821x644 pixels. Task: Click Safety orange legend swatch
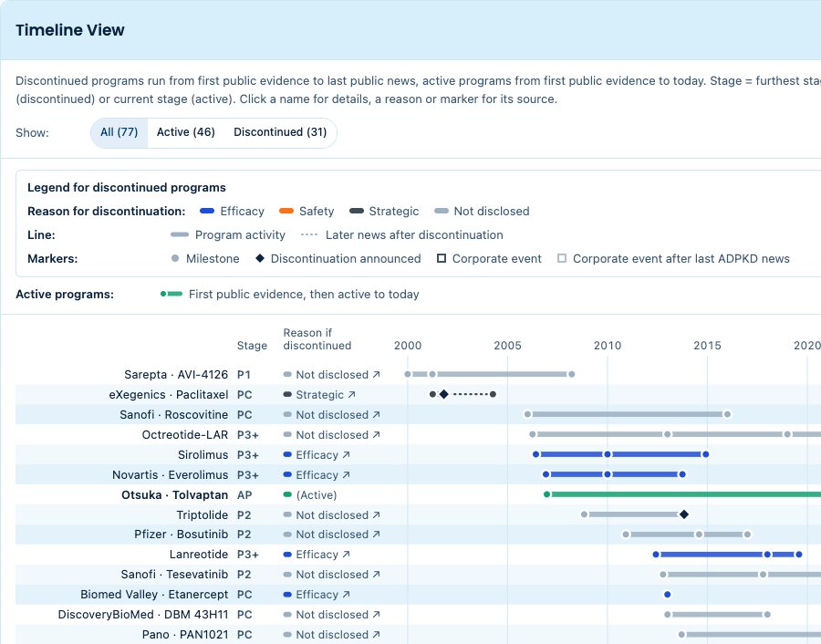[286, 211]
